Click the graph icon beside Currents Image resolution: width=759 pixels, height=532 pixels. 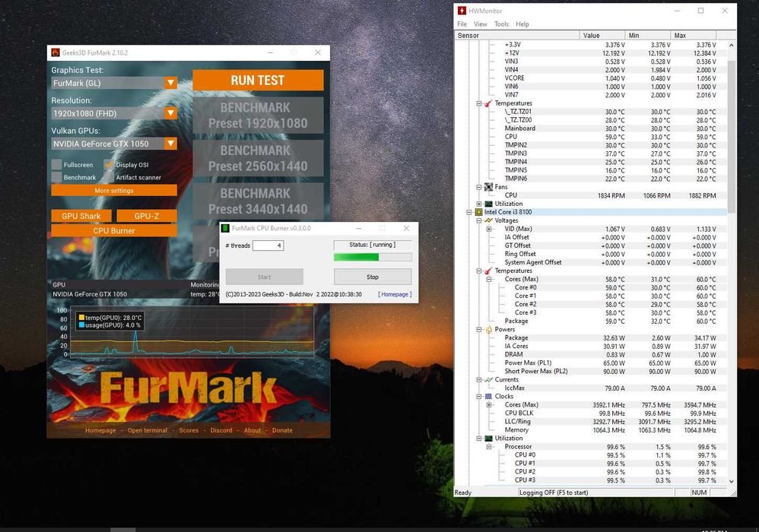(488, 380)
